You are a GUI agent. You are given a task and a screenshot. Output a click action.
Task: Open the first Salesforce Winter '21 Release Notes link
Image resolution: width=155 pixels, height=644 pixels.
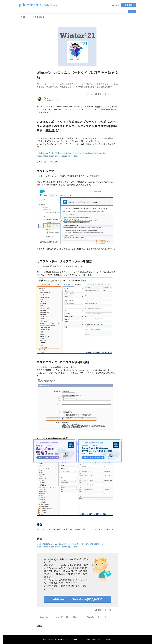click(71, 155)
